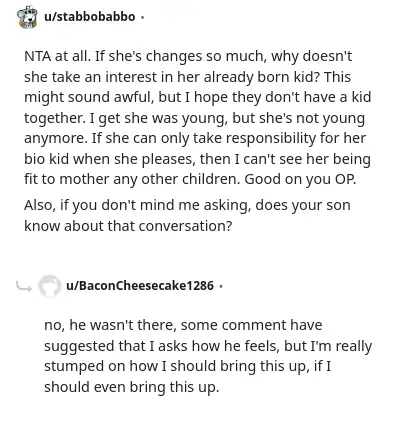Click the sentence "Good on you OP."
400x422 pixels.
click(300, 180)
